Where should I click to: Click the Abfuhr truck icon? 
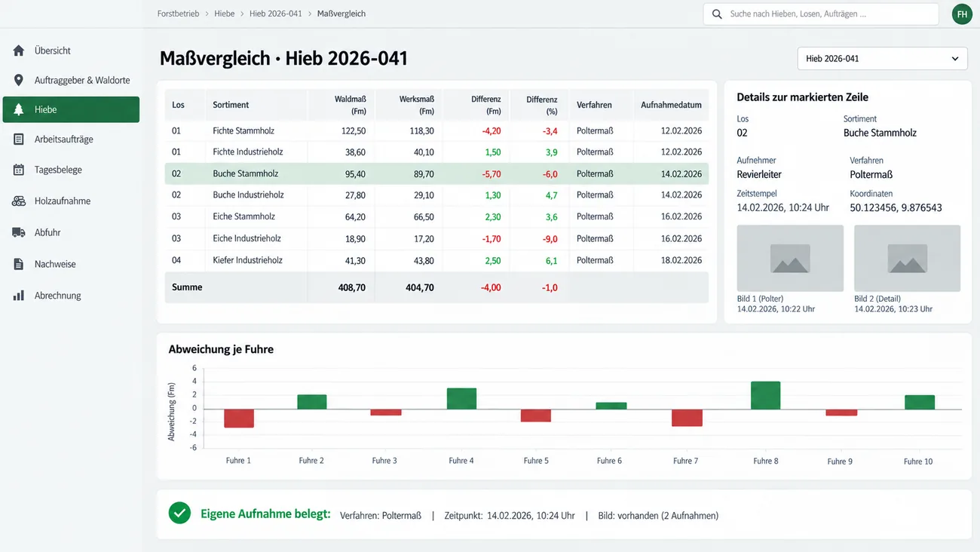click(19, 232)
